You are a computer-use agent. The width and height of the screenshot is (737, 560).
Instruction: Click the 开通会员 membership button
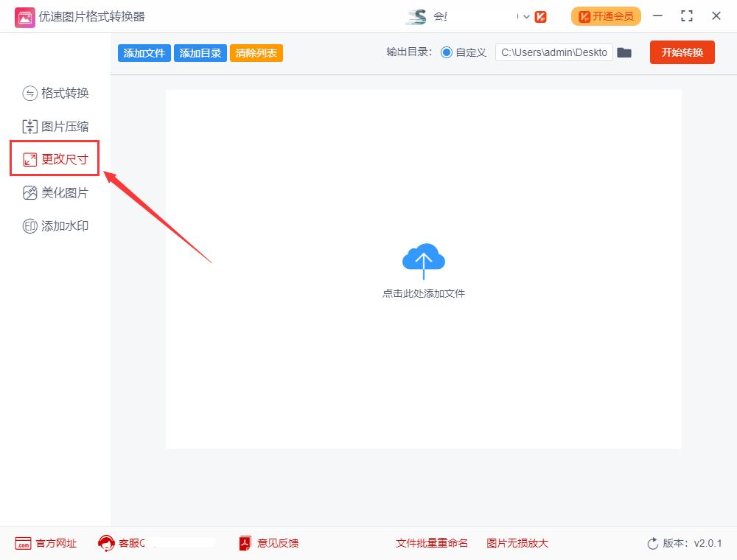point(606,15)
